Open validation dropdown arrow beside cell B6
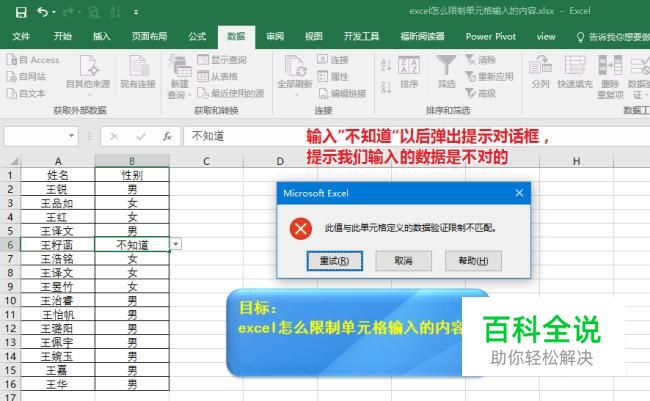Image resolution: width=650 pixels, height=401 pixels. coord(176,244)
